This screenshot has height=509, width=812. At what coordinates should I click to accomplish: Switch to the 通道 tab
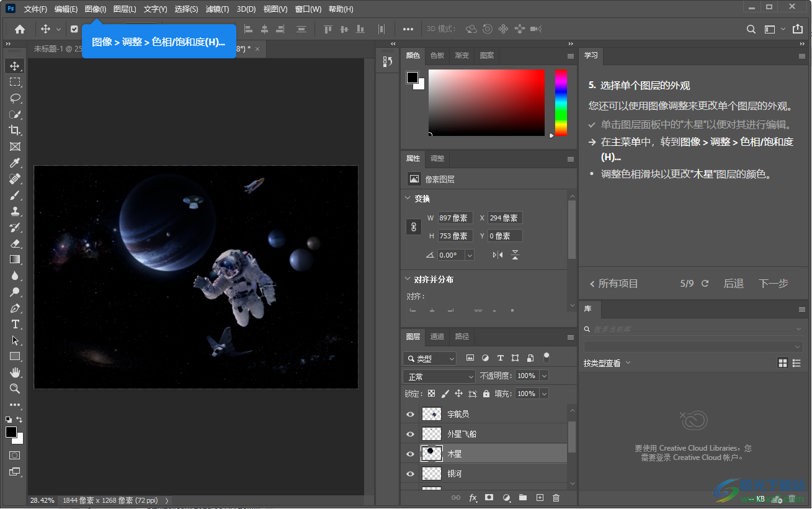pos(437,336)
